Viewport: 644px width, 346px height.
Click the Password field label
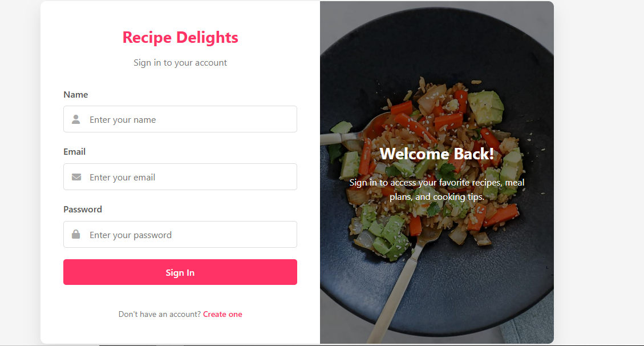coord(83,209)
